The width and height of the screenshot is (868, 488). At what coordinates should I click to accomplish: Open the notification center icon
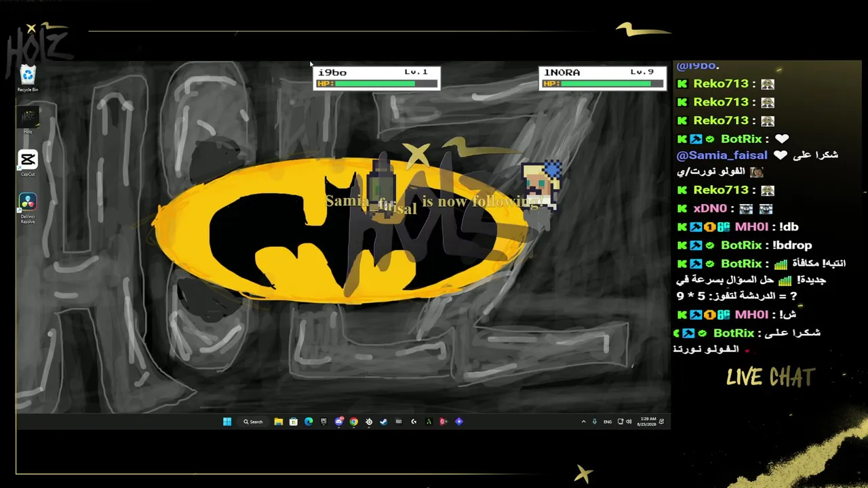662,422
